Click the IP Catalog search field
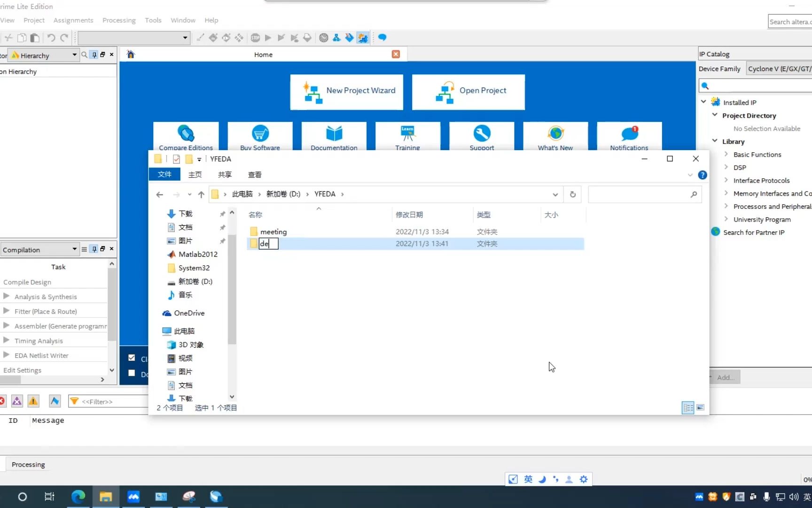The width and height of the screenshot is (812, 508). coord(756,86)
